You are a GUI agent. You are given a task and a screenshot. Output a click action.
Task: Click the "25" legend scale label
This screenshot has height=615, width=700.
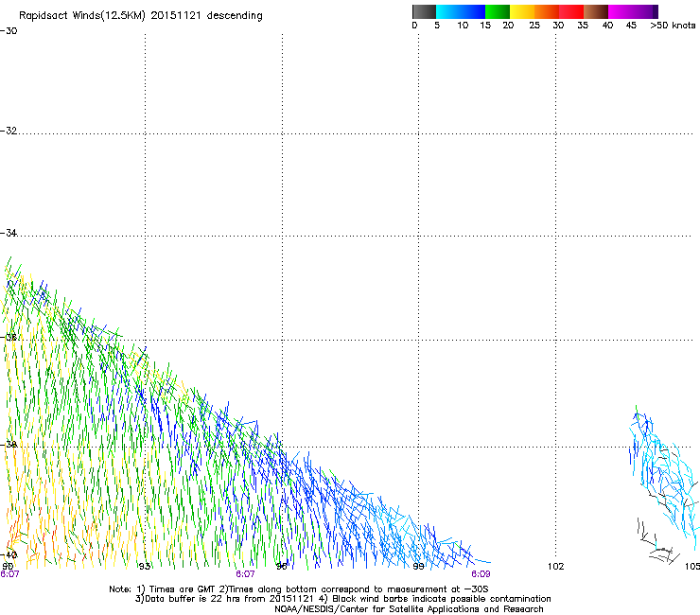[534, 26]
